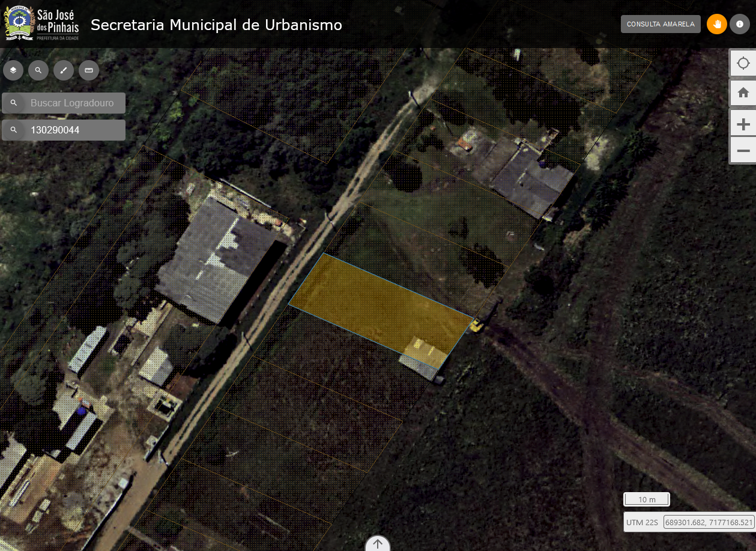Click the Secretaria Municipal de Urbanismo title
Viewport: 756px width, 551px height.
pos(216,25)
